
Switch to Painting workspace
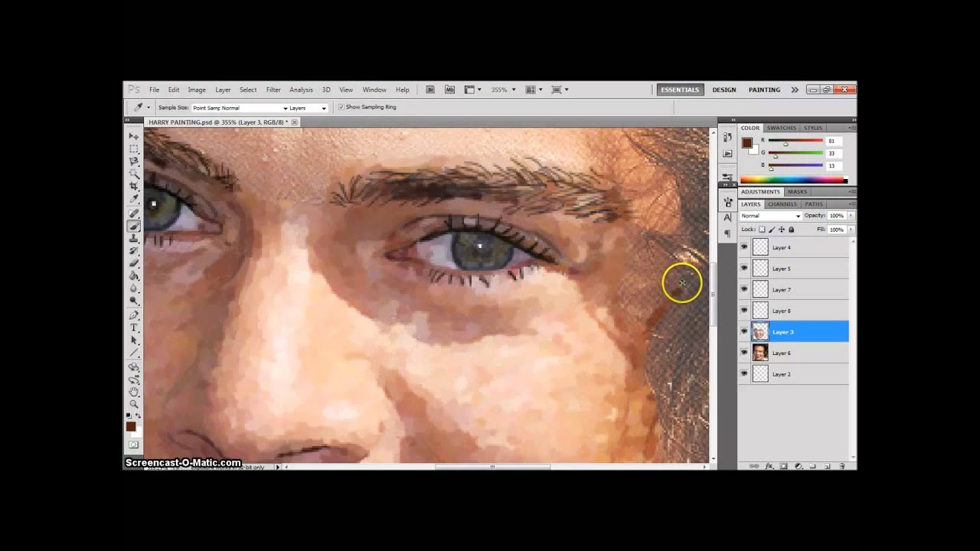[764, 90]
